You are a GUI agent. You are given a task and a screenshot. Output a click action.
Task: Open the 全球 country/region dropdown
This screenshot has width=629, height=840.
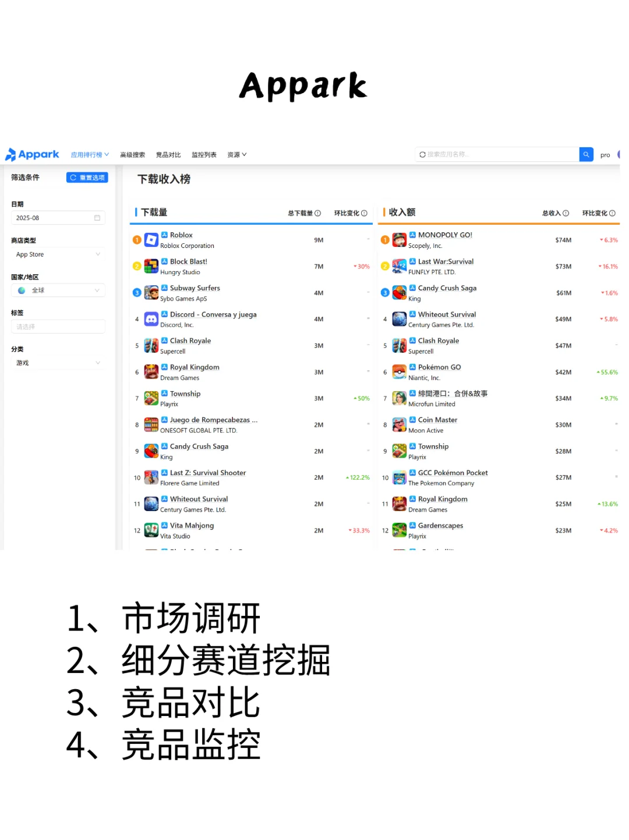click(x=58, y=290)
